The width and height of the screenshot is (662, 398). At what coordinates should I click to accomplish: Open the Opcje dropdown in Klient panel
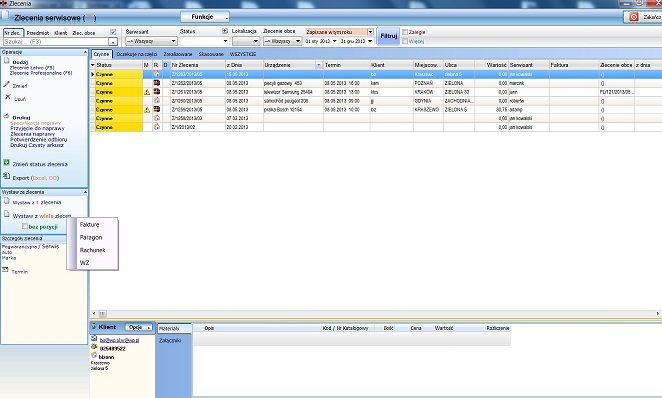138,328
